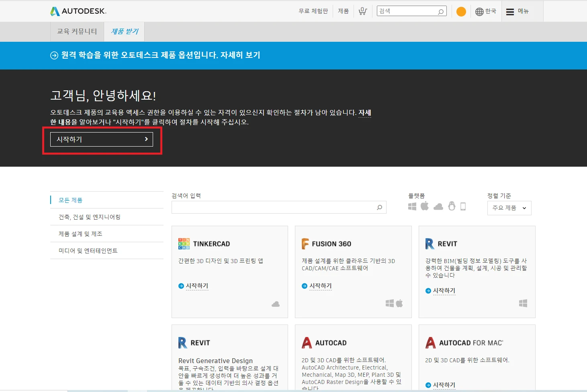Click the circled arrow icon in blue banner

(x=54, y=55)
